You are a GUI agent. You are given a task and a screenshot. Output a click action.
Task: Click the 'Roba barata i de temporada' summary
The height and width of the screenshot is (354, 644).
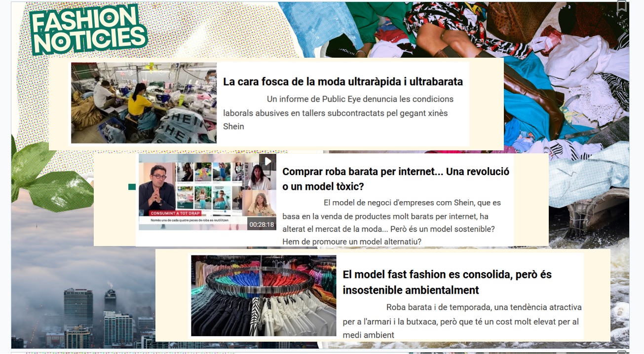461,321
